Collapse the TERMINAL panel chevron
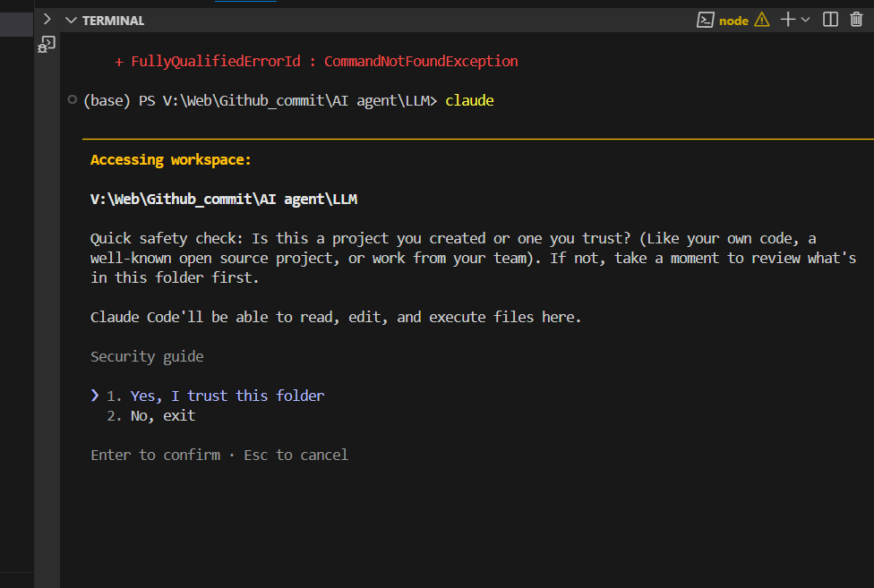 (71, 21)
